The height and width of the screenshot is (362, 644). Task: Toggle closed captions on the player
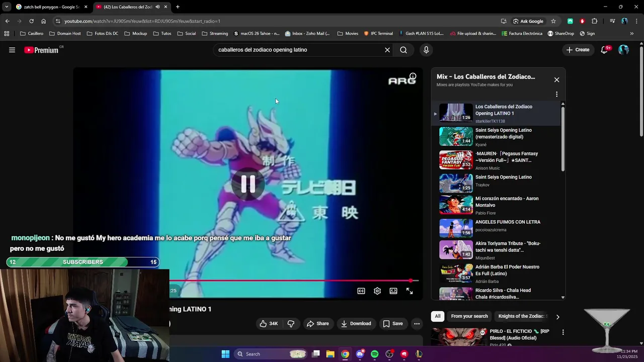click(361, 291)
